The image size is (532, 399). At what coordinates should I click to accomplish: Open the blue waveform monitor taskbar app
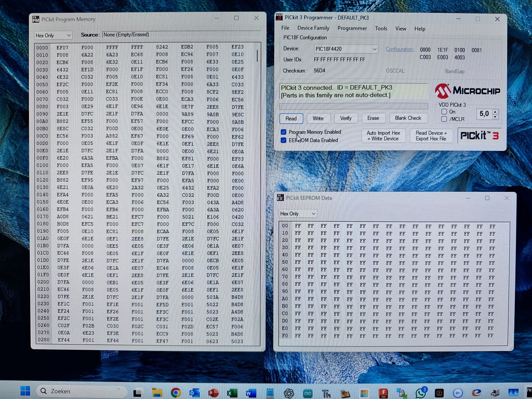[514, 392]
